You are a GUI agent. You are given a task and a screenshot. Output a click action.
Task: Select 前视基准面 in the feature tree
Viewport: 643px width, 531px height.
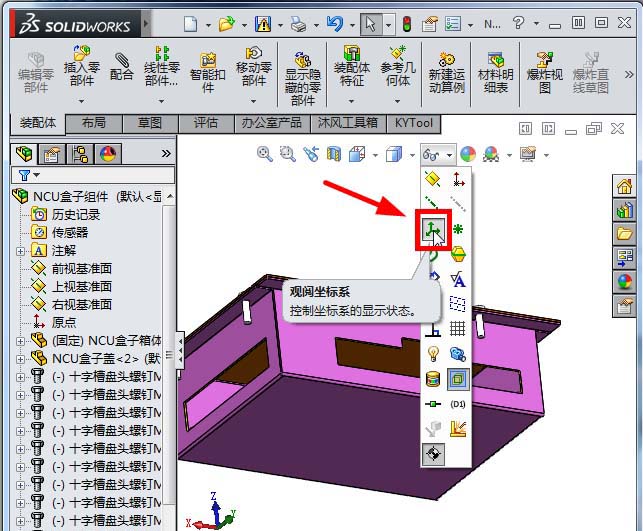pos(82,269)
